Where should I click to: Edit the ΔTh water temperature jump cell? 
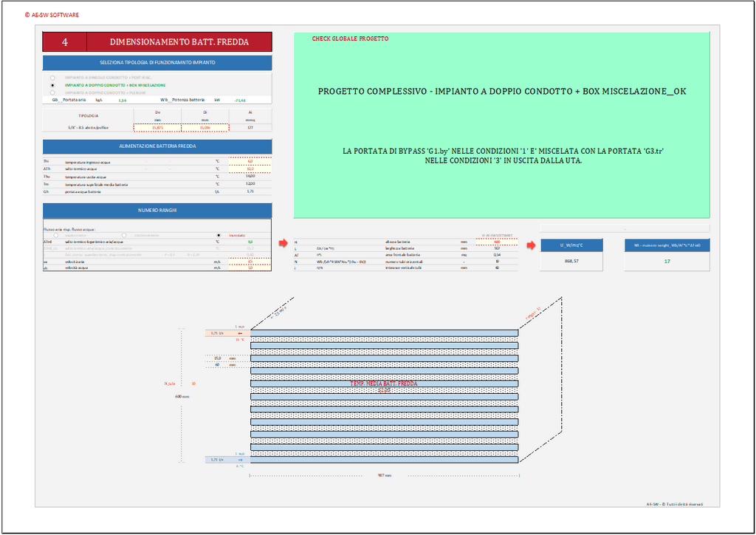[250, 168]
